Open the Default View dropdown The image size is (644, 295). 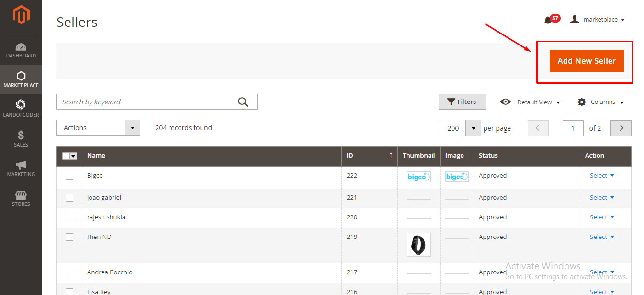[x=538, y=102]
